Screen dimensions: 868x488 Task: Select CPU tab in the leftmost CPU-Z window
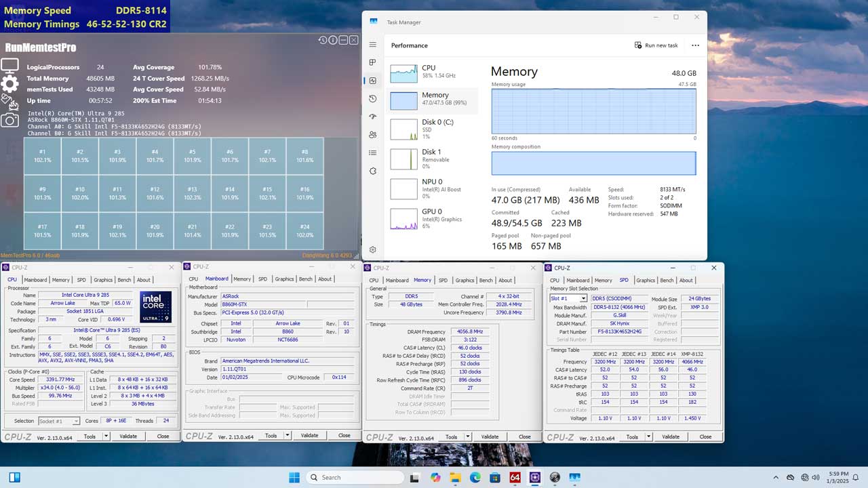(12, 279)
